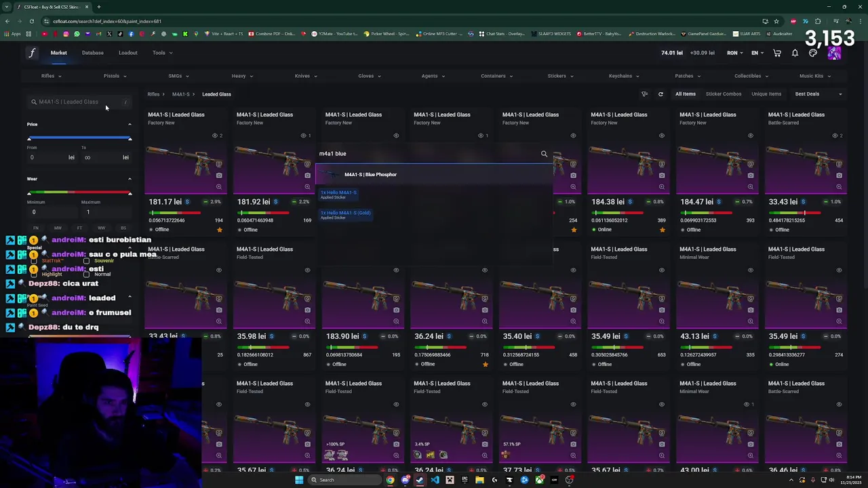Click the M4A1-S | Leaded Glass search field
The height and width of the screenshot is (488, 868).
coord(79,102)
